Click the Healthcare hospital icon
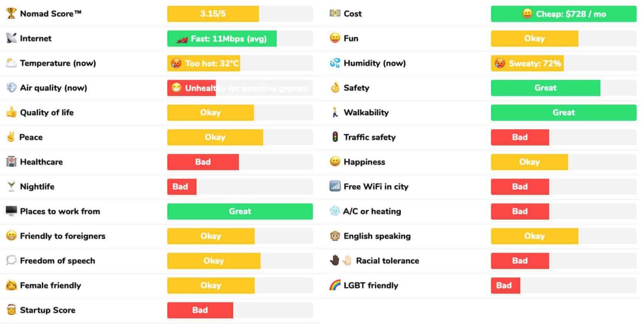 11,162
